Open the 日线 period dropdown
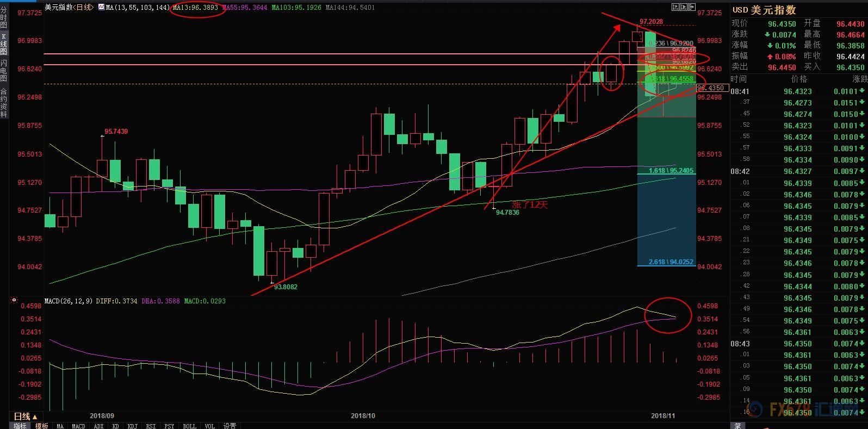This screenshot has height=429, width=868. tap(22, 416)
